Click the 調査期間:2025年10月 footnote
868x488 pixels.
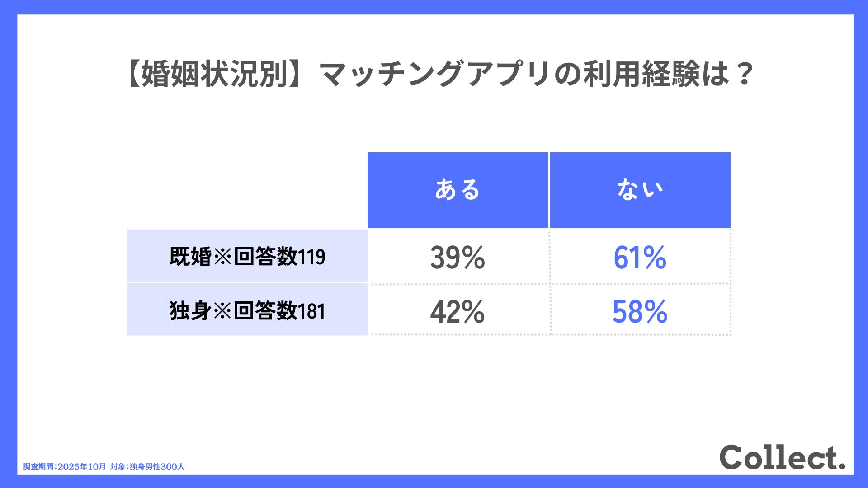[64, 466]
